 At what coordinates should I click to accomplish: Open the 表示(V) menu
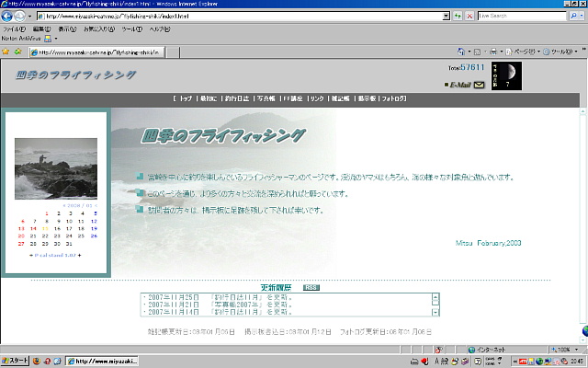pos(67,29)
